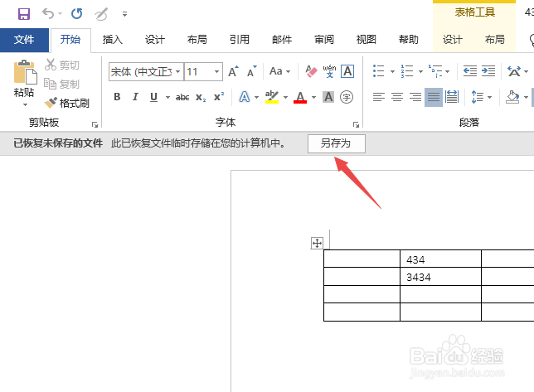Screen dimensions: 534x392
Task: Click the 粘贴 (Paste) icon
Action: click(25, 72)
